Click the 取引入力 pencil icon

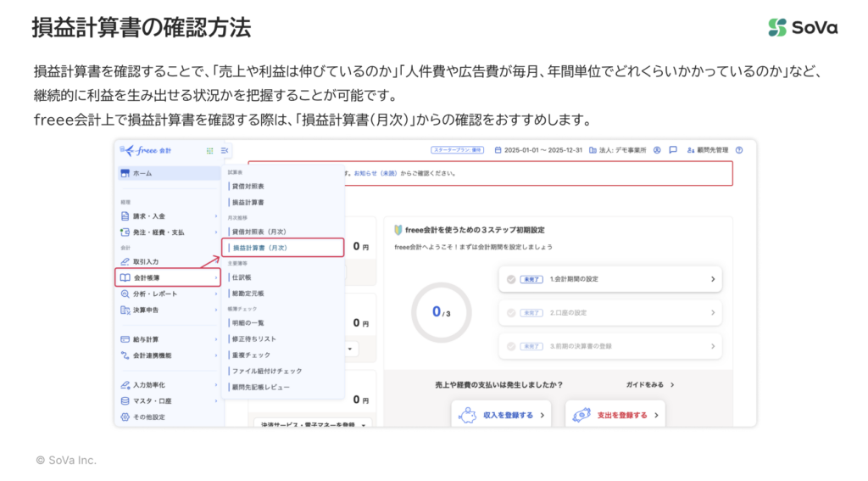pos(125,262)
